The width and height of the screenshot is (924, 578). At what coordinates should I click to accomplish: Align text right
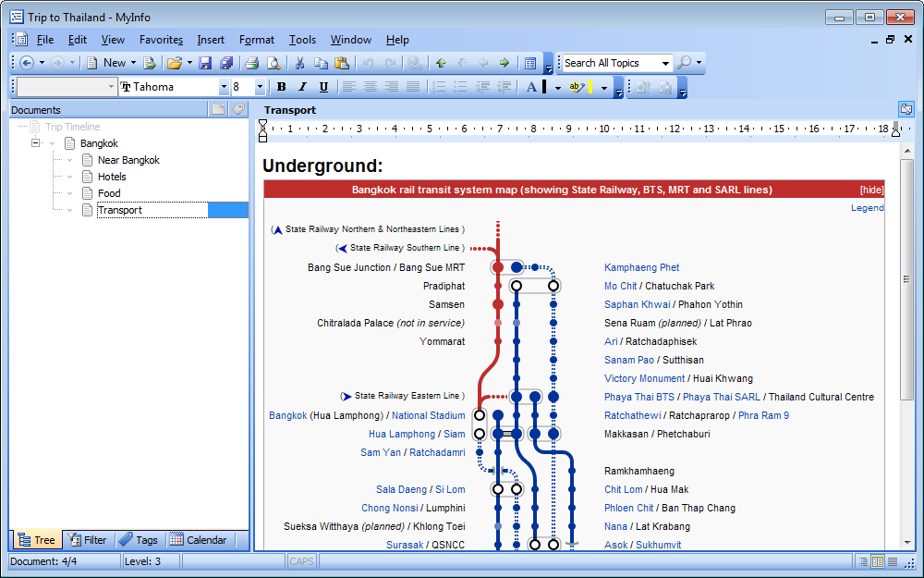point(392,87)
